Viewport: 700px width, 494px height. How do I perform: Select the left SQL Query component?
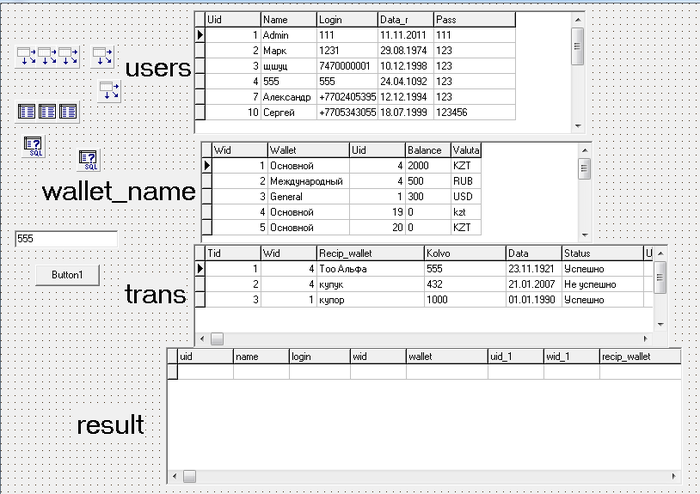click(x=32, y=147)
